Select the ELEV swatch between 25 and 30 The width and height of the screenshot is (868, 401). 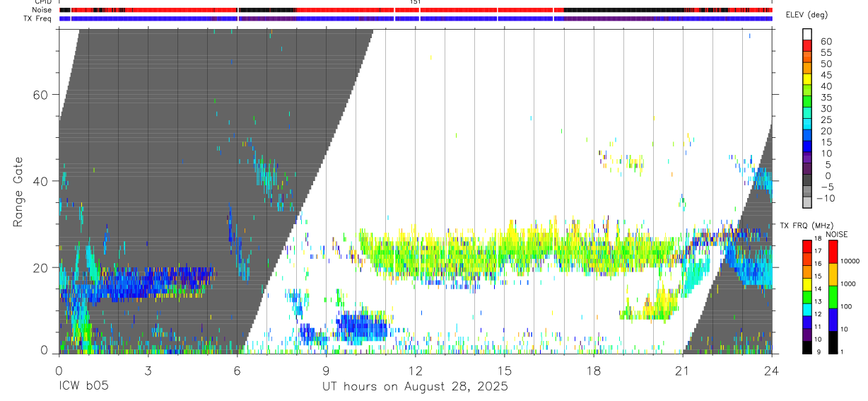[x=807, y=113]
